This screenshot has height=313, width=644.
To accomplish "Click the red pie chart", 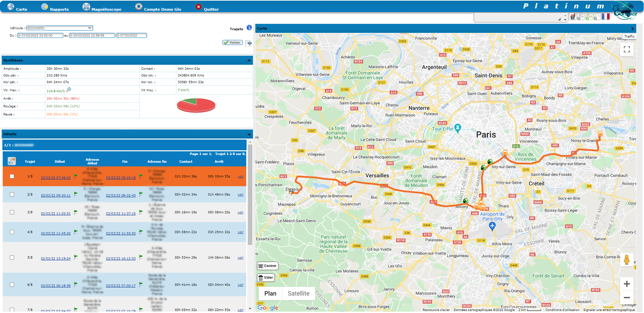I will click(x=196, y=105).
